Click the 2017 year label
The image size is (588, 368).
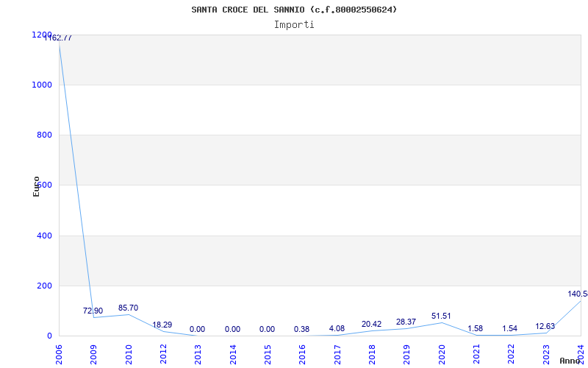[x=337, y=355]
